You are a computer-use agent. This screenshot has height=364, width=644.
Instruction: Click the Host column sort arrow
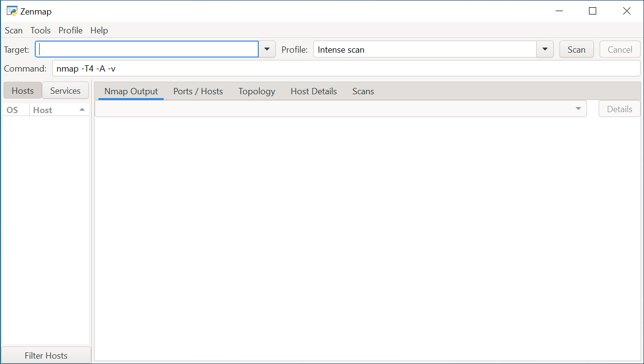82,110
